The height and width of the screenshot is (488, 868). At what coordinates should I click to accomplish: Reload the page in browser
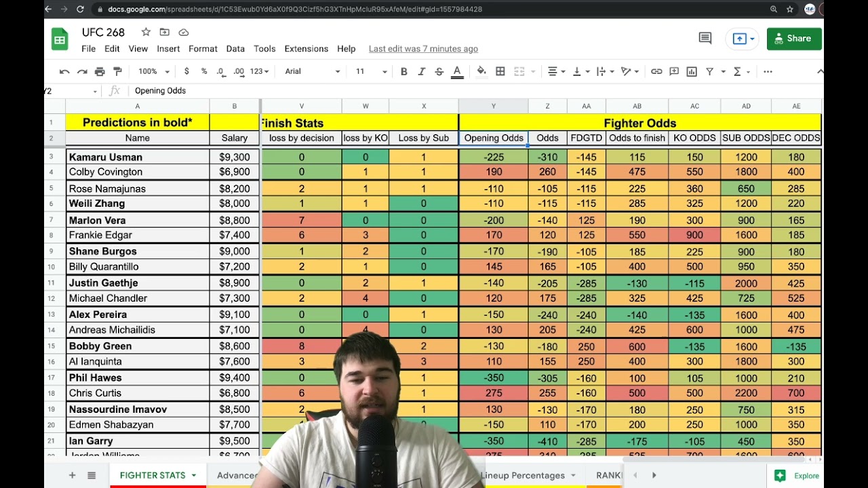click(80, 9)
